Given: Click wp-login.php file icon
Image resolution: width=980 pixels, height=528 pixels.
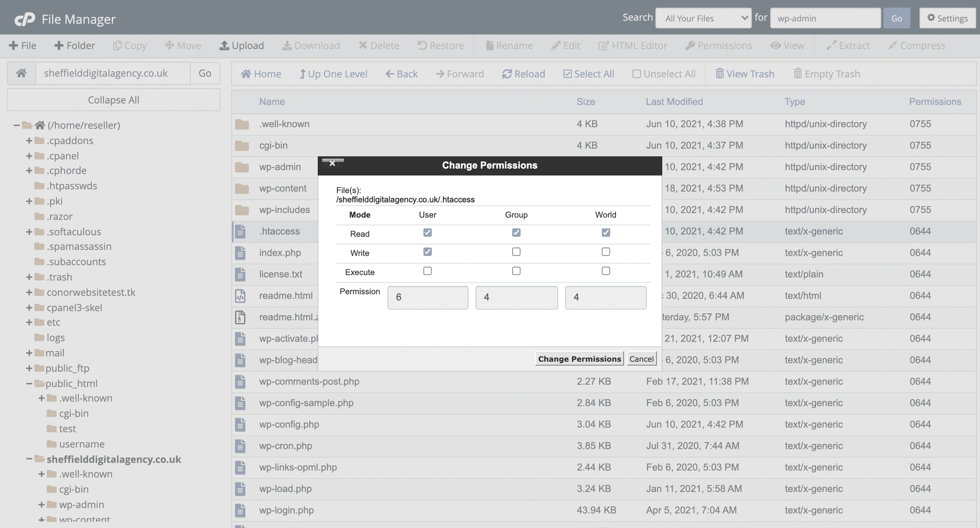Looking at the screenshot, I should (x=240, y=510).
